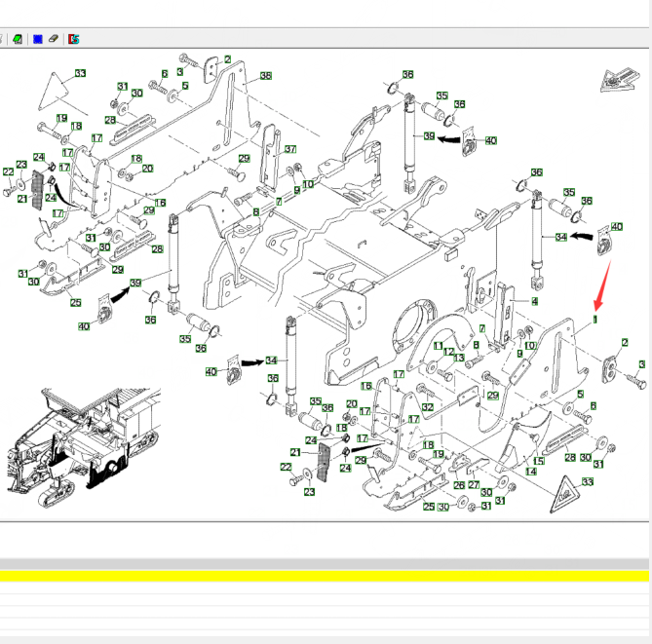Select part callout number 38
Screen dimensions: 652x644
click(x=265, y=75)
